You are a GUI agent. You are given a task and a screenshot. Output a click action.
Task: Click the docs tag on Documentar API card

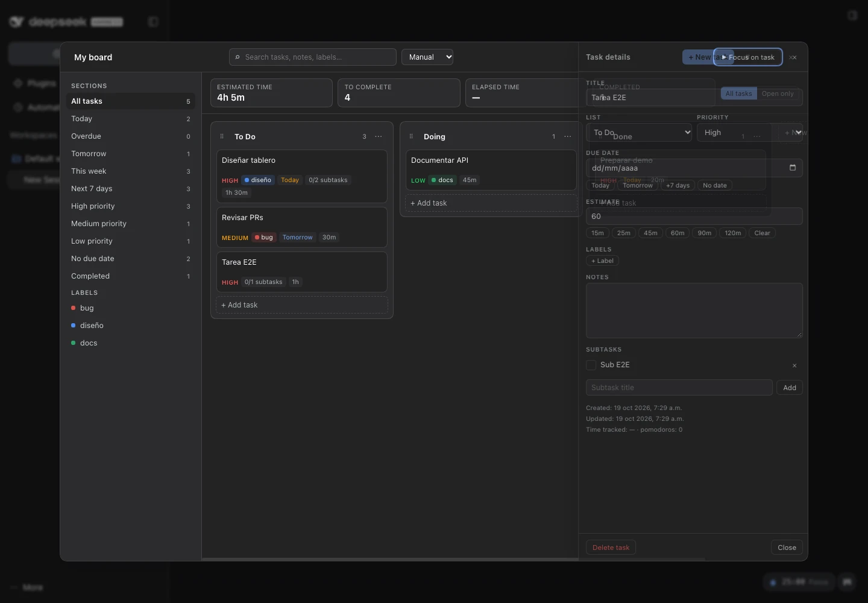pos(442,180)
